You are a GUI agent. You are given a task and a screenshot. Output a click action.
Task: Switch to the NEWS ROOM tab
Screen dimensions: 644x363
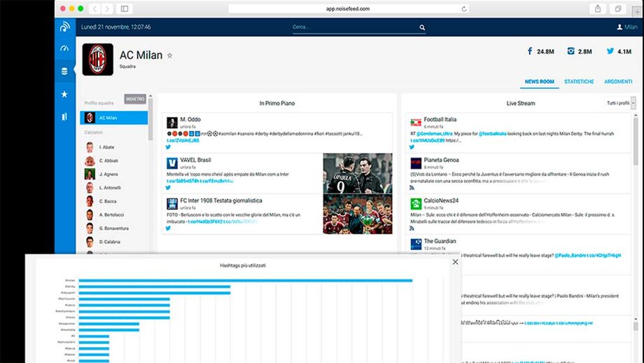[x=539, y=82]
